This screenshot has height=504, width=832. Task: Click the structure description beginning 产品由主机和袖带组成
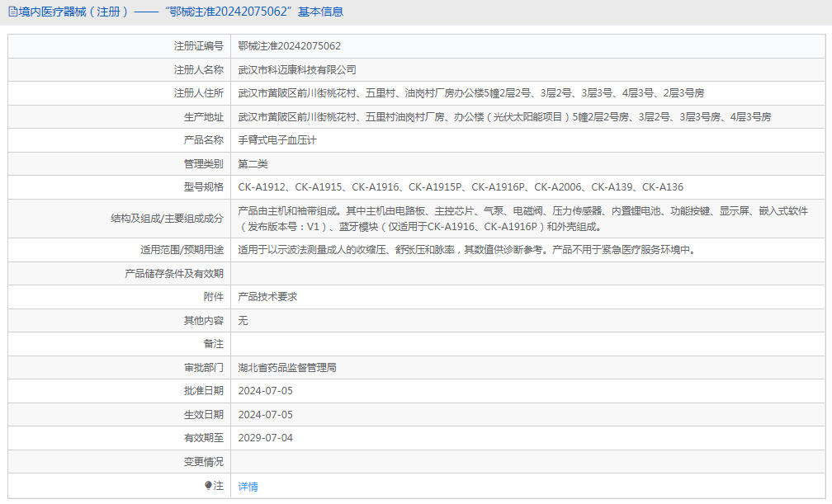click(x=522, y=219)
